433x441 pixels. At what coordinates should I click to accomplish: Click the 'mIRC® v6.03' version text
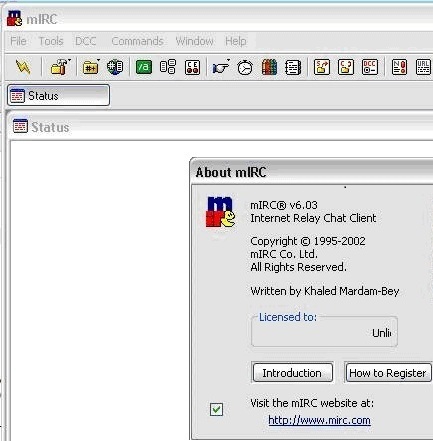(284, 205)
